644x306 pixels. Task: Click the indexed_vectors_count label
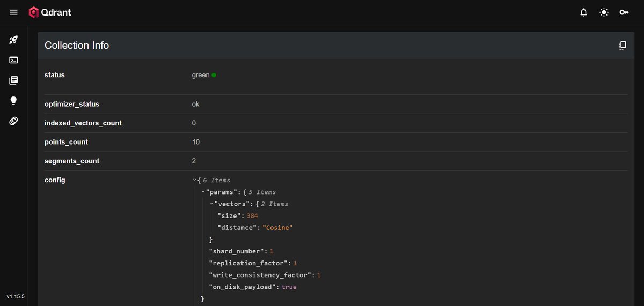pos(83,123)
